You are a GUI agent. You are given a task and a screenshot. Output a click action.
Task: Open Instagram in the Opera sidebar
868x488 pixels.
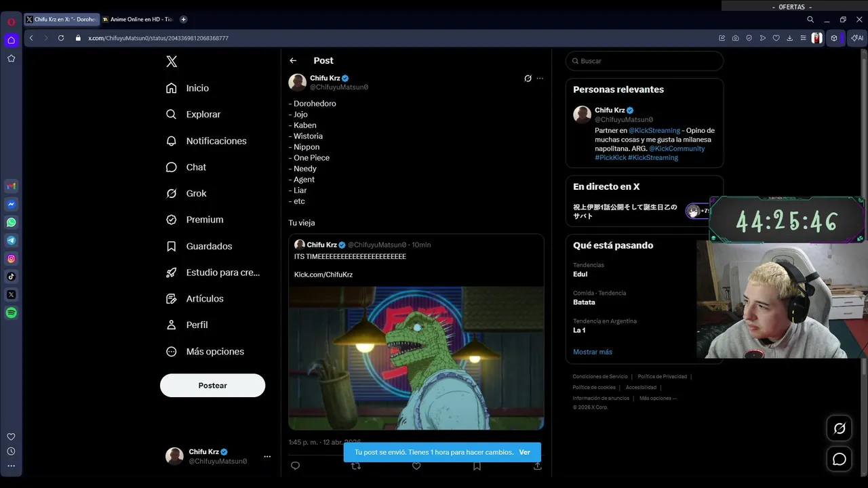pyautogui.click(x=11, y=259)
